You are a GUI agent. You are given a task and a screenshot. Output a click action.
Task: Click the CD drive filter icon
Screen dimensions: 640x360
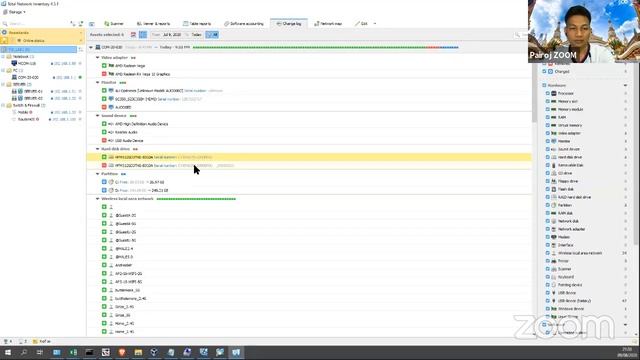coord(554,173)
